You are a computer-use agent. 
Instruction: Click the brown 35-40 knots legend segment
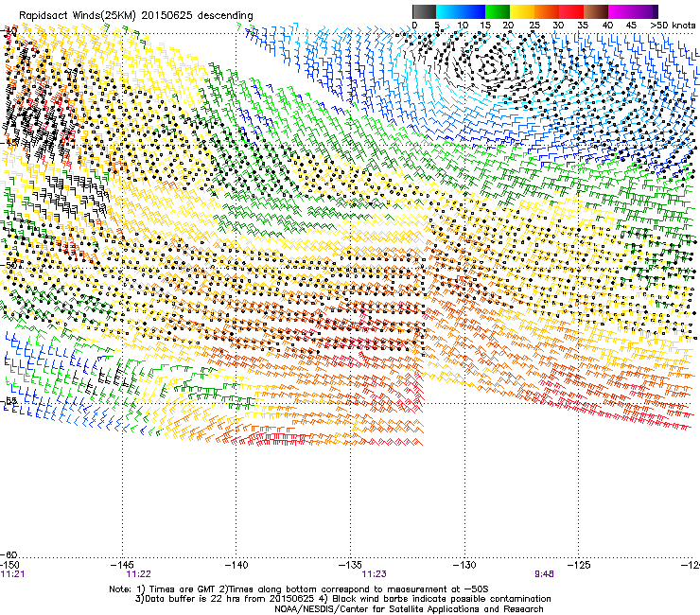tap(596, 11)
